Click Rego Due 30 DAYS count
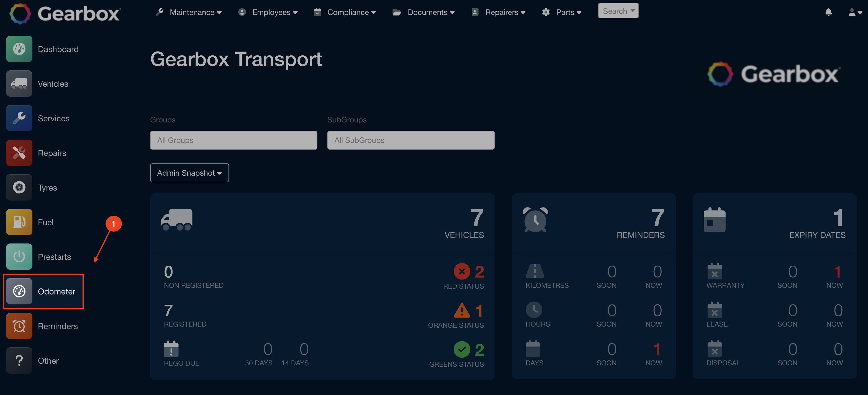The width and height of the screenshot is (868, 395). [x=268, y=349]
